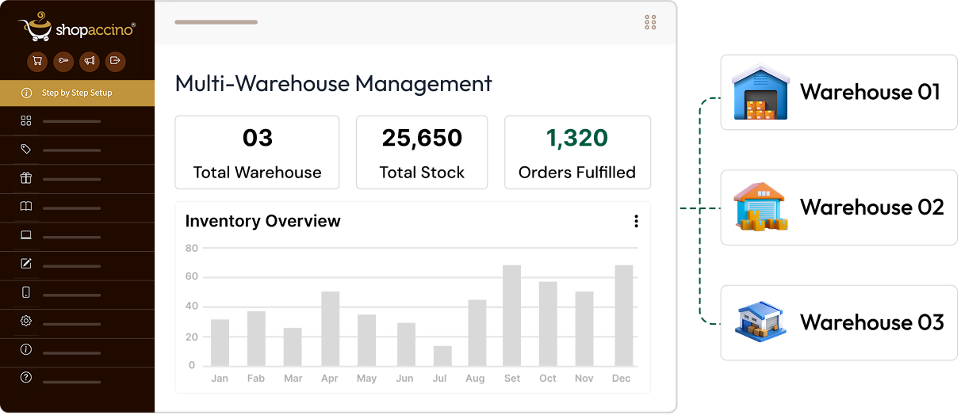
Task: Click the mobile phone sidebar icon
Action: 26,292
